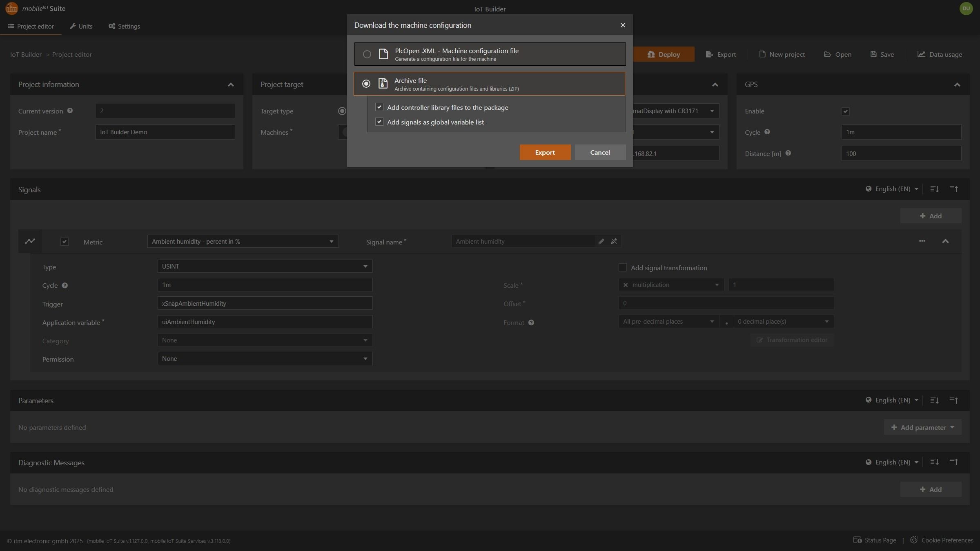The height and width of the screenshot is (551, 980).
Task: Open Diagnostic Messages language English dropdown
Action: 892,462
